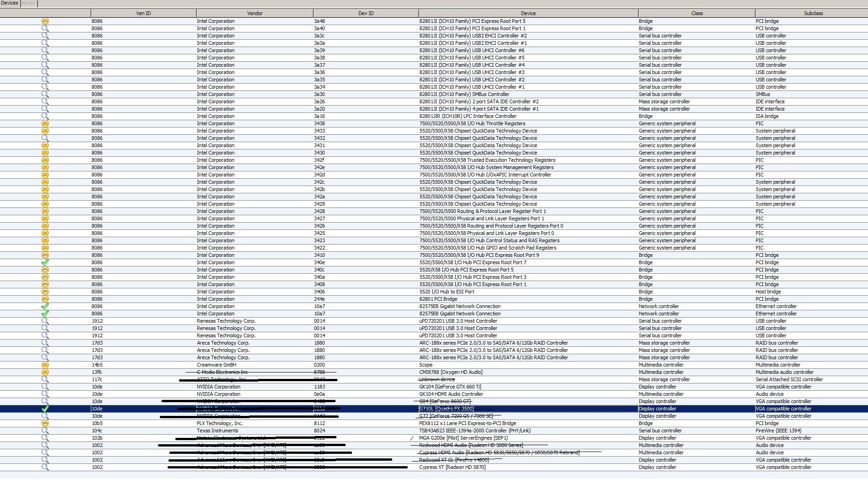
Task: Click the magnifier icon for device 3a40
Action: 45,28
